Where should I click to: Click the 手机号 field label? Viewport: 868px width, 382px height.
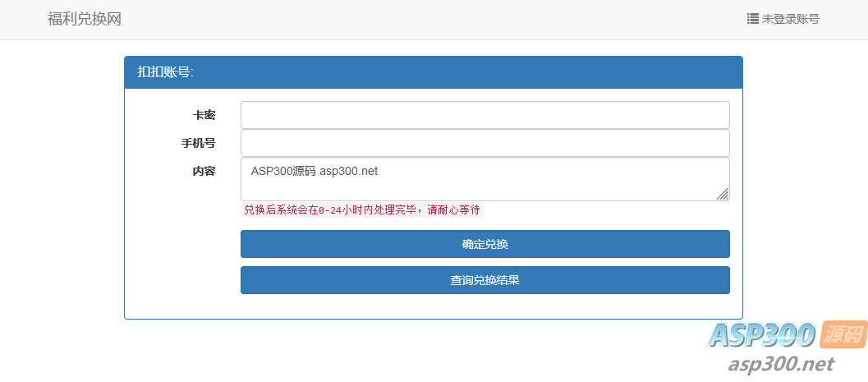click(198, 143)
